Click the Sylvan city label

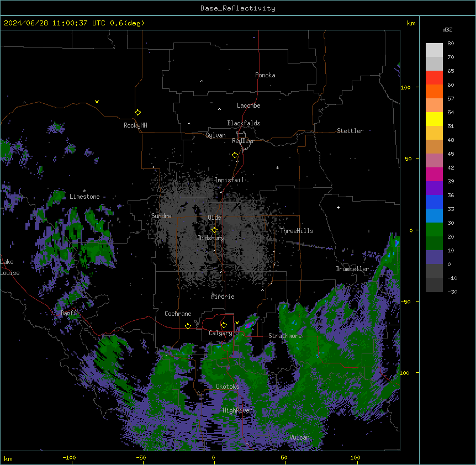pos(215,135)
